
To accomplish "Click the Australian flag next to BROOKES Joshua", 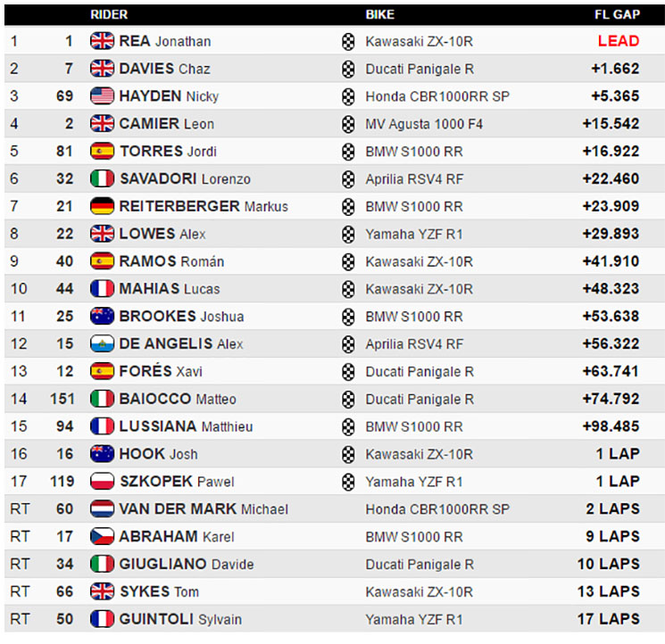I will [x=102, y=316].
